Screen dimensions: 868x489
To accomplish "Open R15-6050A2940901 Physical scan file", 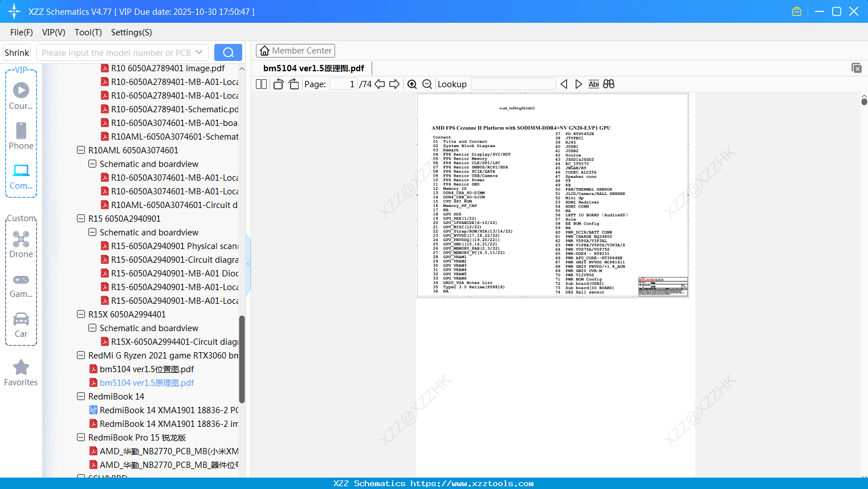I will 169,246.
